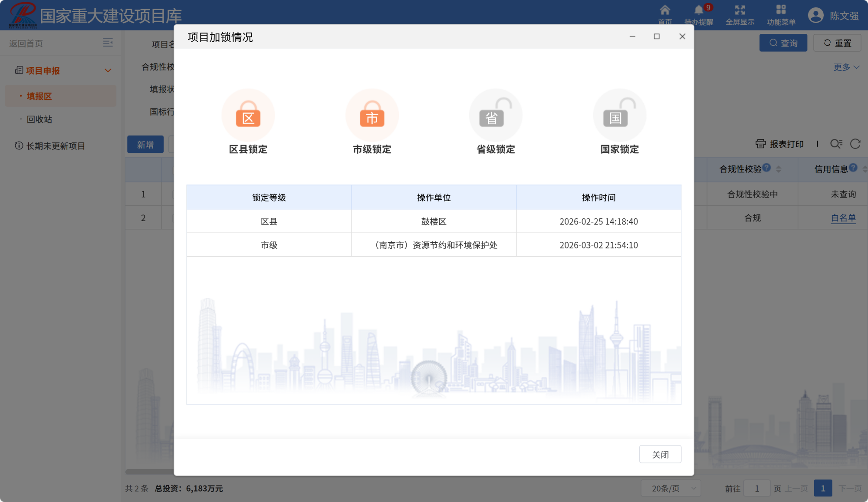
Task: Click the 新增 button
Action: click(145, 145)
